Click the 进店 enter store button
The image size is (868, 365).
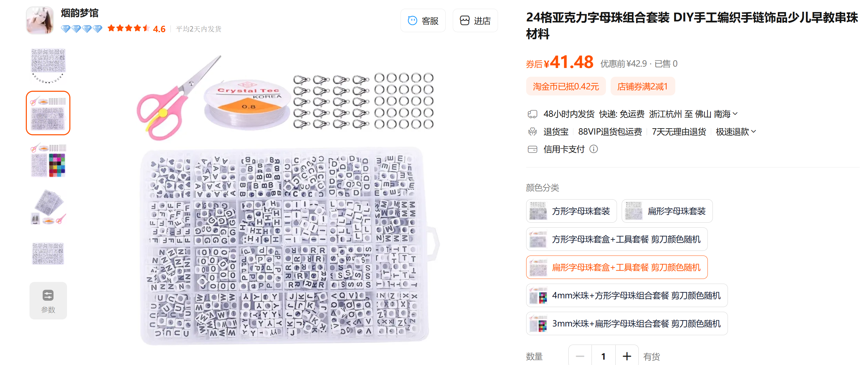[475, 20]
